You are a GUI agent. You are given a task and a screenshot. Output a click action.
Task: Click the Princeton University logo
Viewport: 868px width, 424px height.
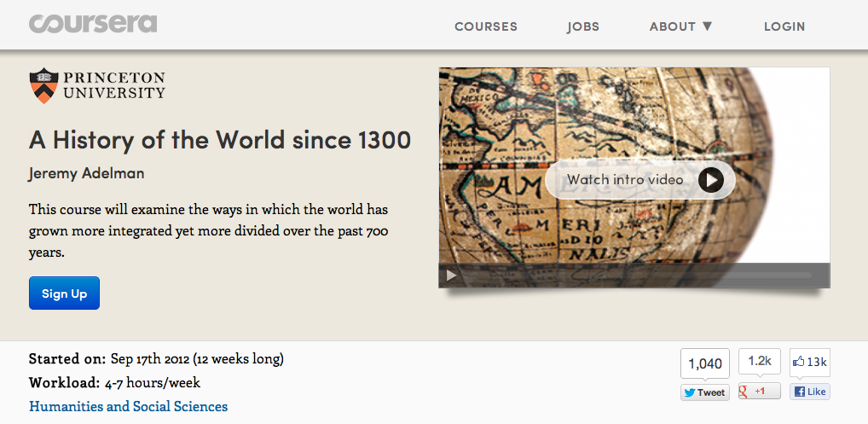pyautogui.click(x=97, y=85)
